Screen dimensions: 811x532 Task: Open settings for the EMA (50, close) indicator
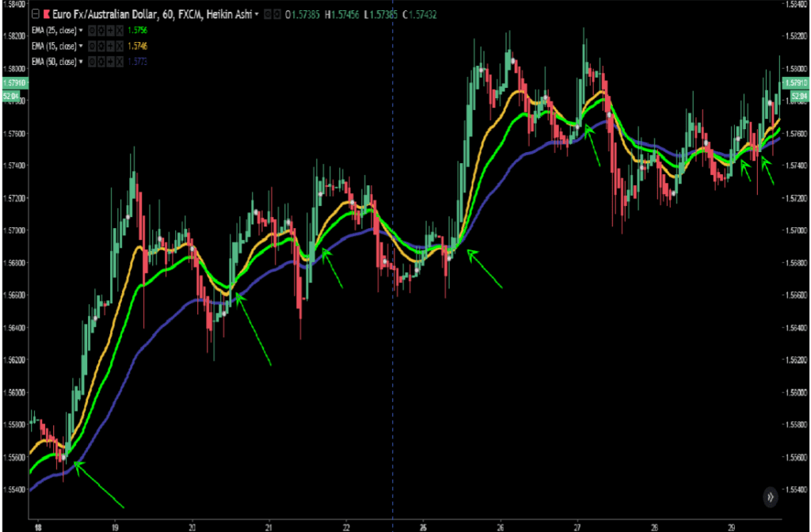pyautogui.click(x=101, y=61)
